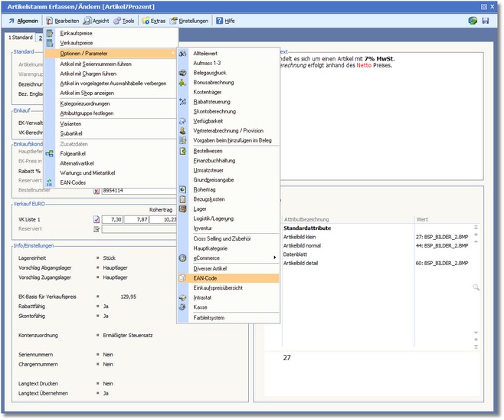Toggle the VK Liste 1 checkbox icon
This screenshot has height=420, width=504.
coord(97,218)
